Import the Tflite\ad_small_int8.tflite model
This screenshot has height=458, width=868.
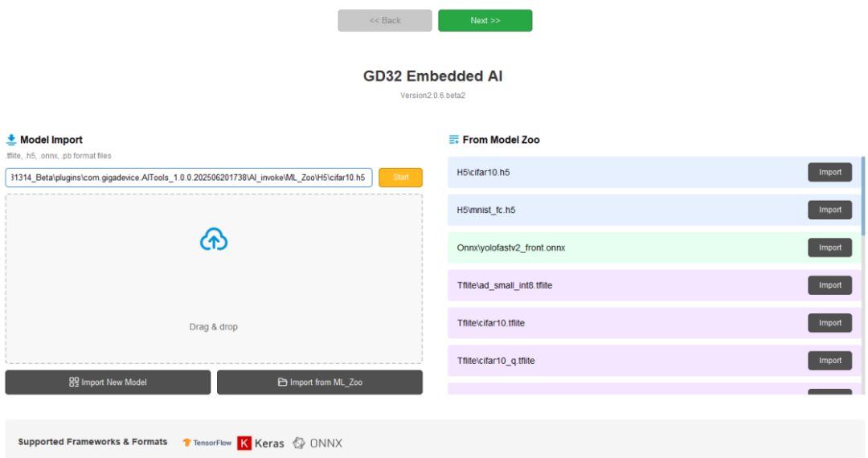tap(829, 285)
